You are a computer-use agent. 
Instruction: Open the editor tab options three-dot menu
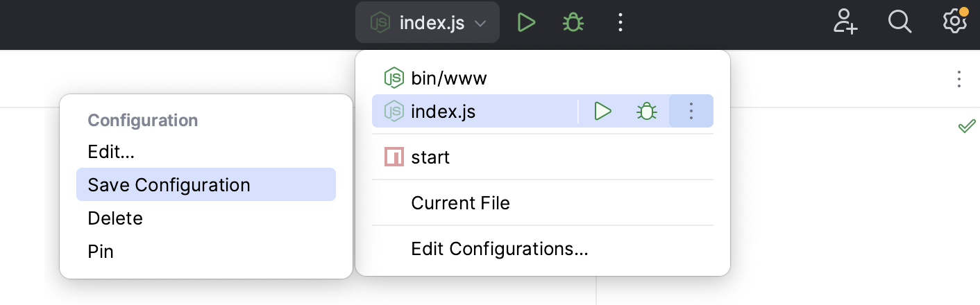[x=958, y=79]
